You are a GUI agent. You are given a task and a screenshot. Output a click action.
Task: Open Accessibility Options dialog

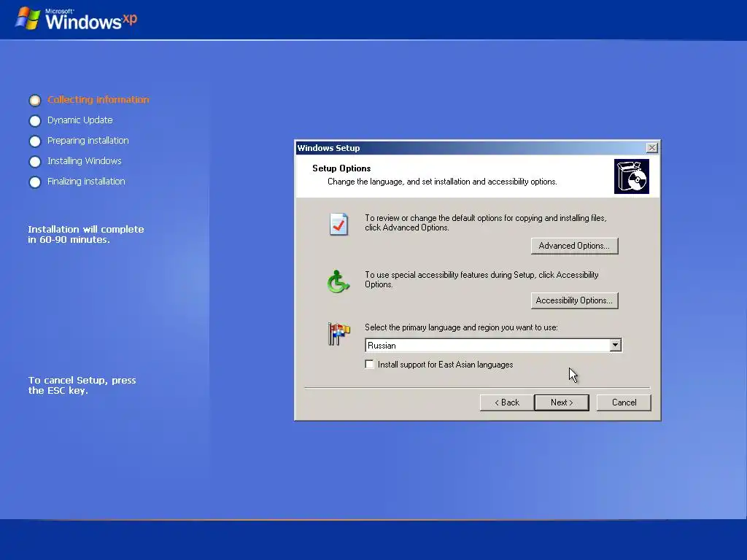tap(575, 300)
